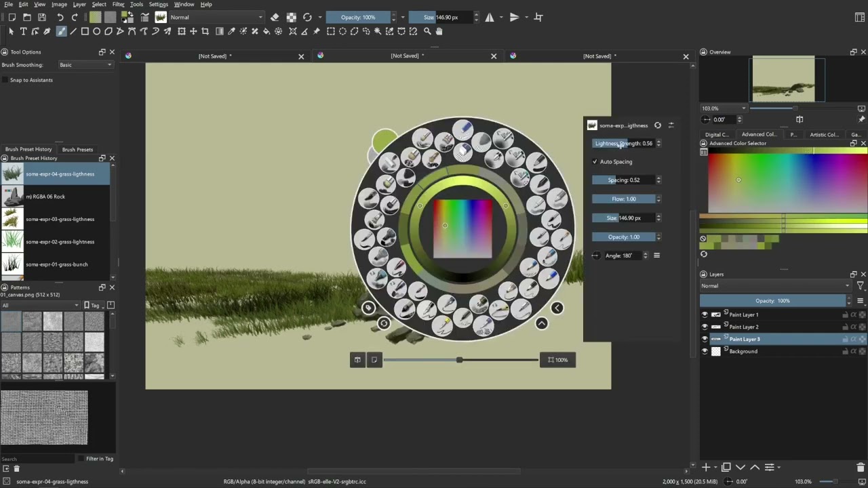Click the Save document icon
The image size is (868, 488).
click(42, 17)
